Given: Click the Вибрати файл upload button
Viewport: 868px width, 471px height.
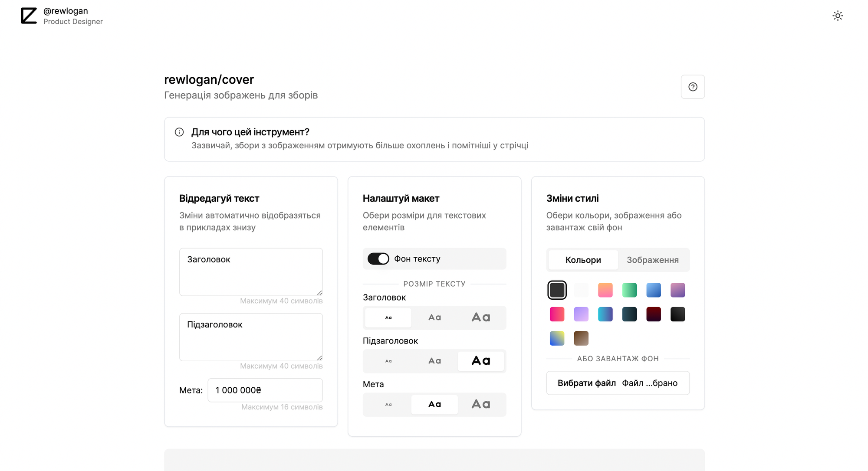Looking at the screenshot, I should [x=586, y=383].
